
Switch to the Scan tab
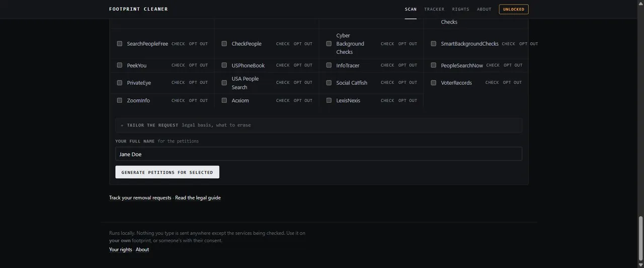point(411,9)
